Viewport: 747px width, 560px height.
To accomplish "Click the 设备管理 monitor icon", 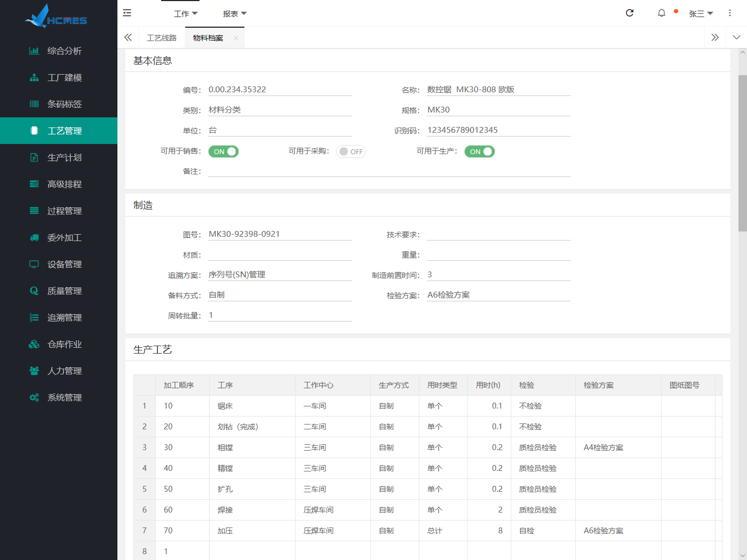I will click(x=34, y=264).
